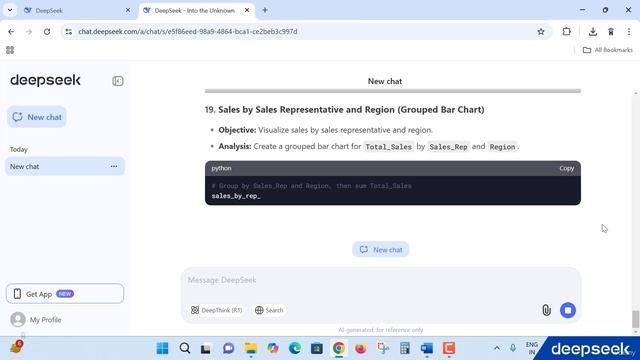Switch to Google Chrome in the taskbar
640x360 pixels.
click(338, 348)
